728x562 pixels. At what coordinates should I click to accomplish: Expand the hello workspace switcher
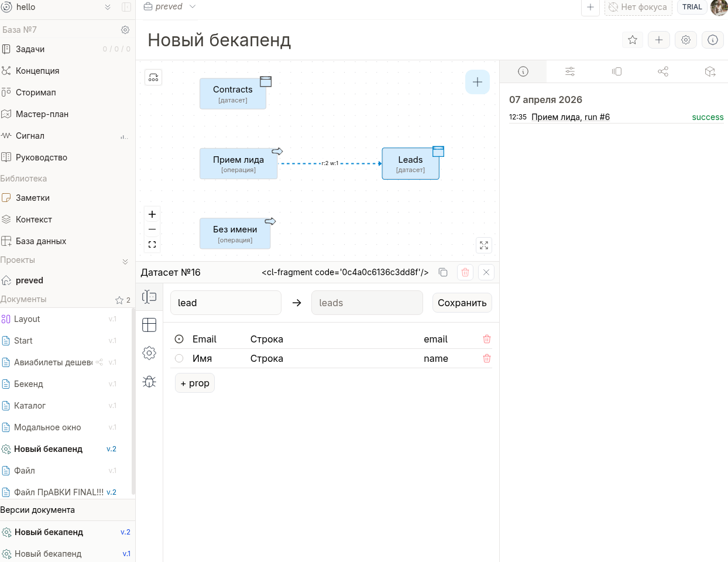[x=107, y=7]
